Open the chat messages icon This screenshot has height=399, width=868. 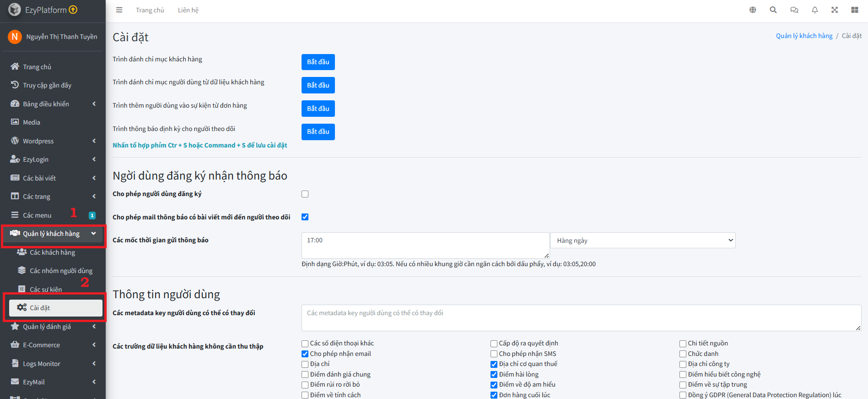pyautogui.click(x=794, y=10)
